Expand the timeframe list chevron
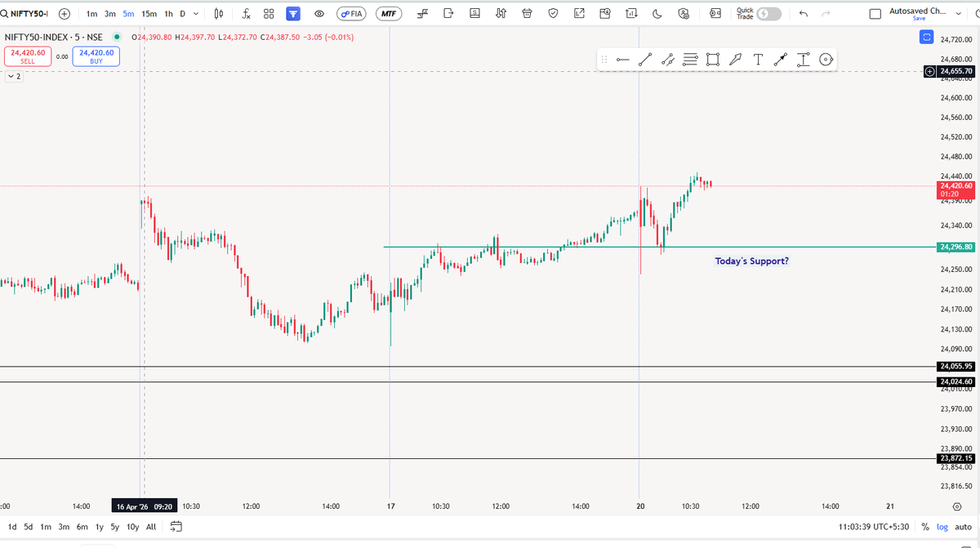The height and width of the screenshot is (548, 980). tap(196, 14)
